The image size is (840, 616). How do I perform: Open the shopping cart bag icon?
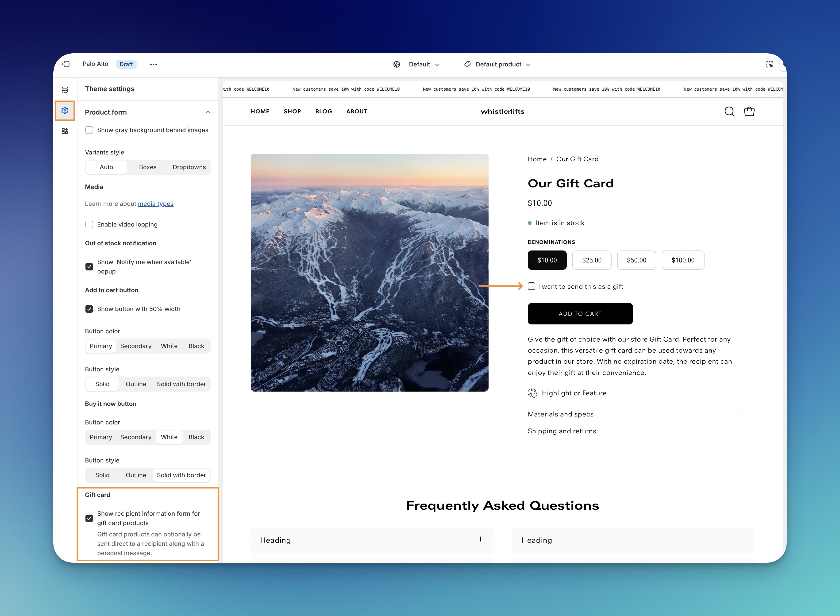[749, 112]
